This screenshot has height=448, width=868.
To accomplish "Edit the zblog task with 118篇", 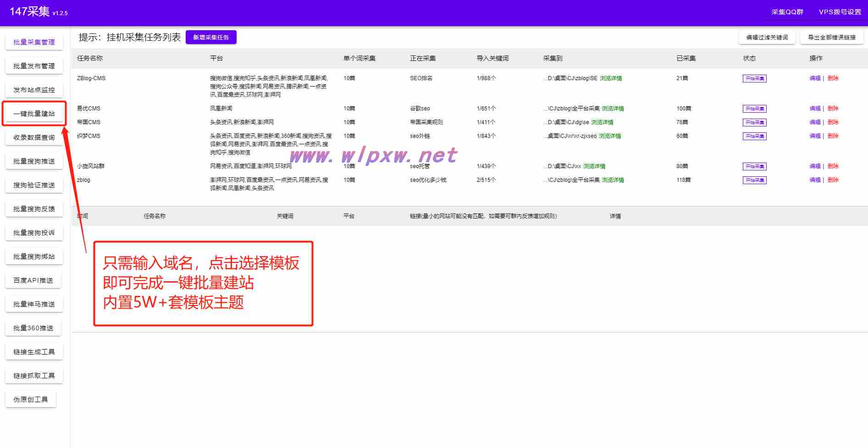I will click(815, 180).
